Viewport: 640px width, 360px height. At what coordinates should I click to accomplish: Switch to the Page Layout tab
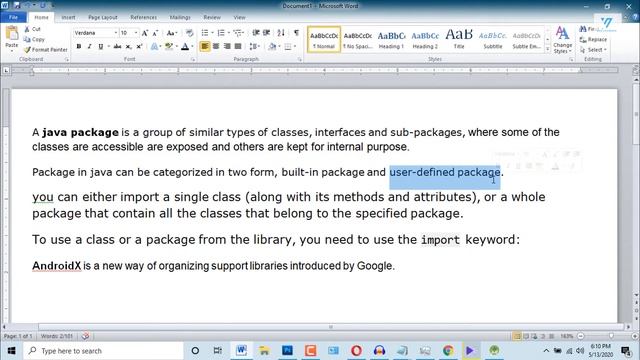point(102,17)
